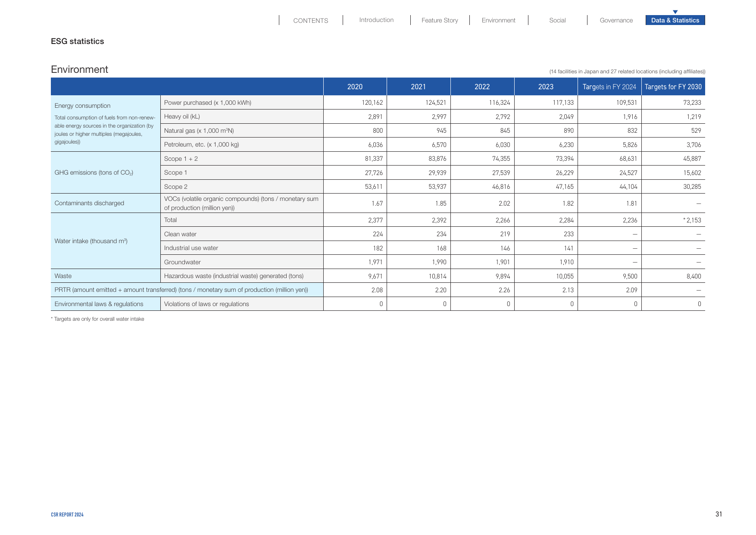Open the Feature Story tab
Viewport: 756px width, 535px height.
pos(440,20)
